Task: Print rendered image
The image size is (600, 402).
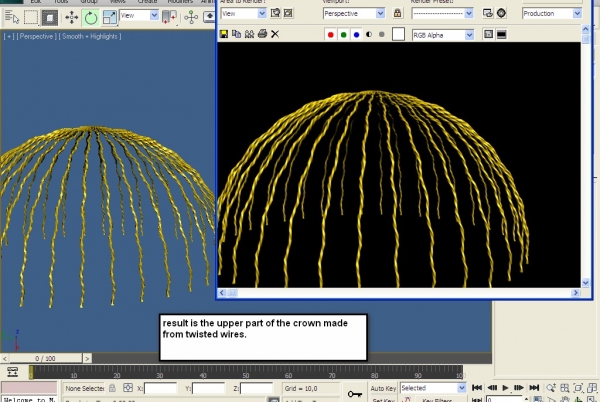Action: tap(262, 34)
